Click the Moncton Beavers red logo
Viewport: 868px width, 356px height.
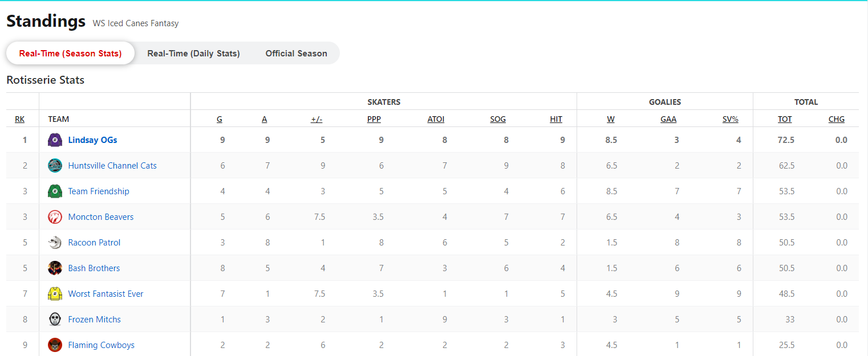coord(55,217)
